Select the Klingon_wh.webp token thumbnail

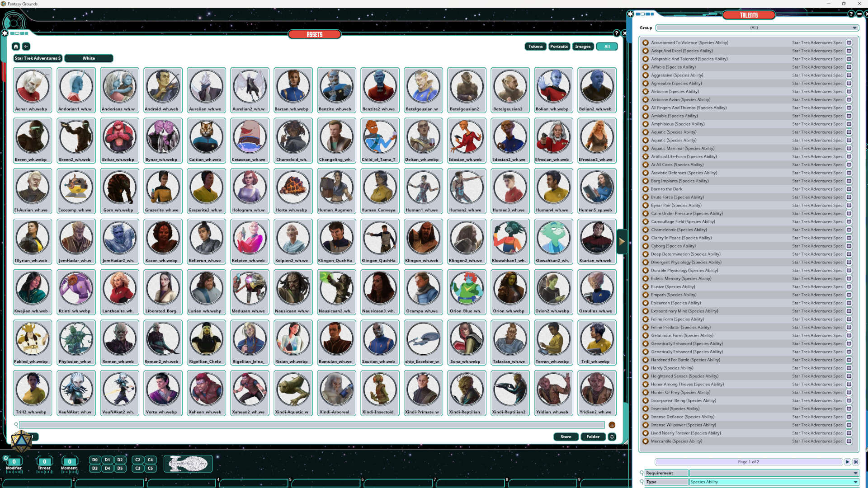423,242
